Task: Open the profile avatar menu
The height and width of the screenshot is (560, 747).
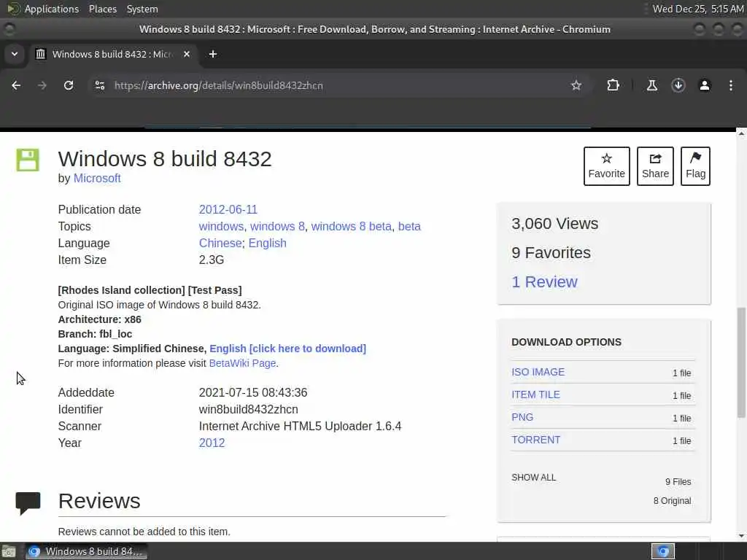Action: (705, 85)
